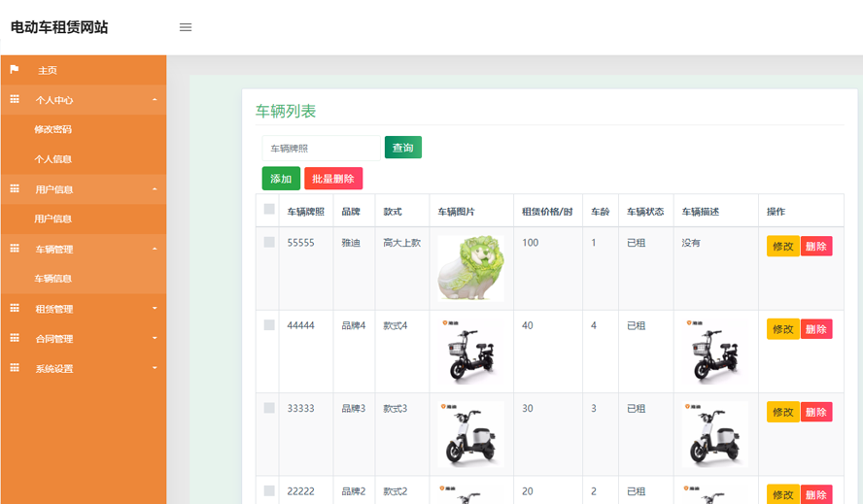Viewport: 863px width, 504px height.
Task: Open the cabbage dog image for vehicle 55555
Action: coord(470,268)
